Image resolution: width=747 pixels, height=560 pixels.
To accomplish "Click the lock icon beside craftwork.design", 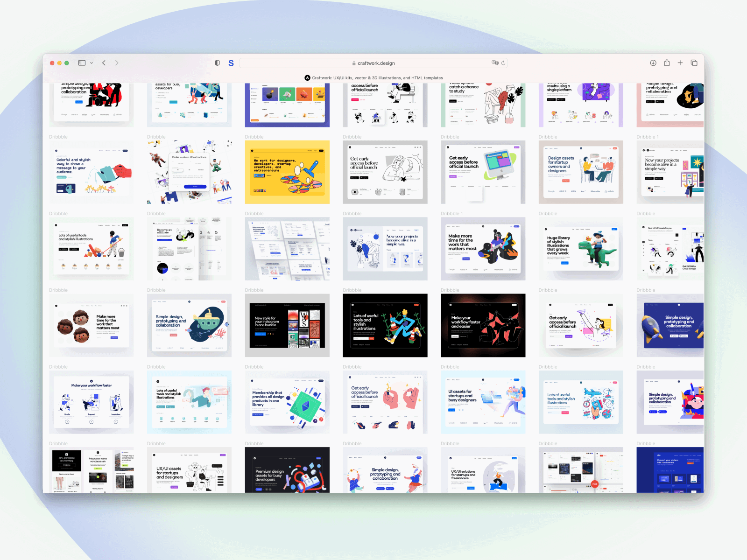I will 354,63.
